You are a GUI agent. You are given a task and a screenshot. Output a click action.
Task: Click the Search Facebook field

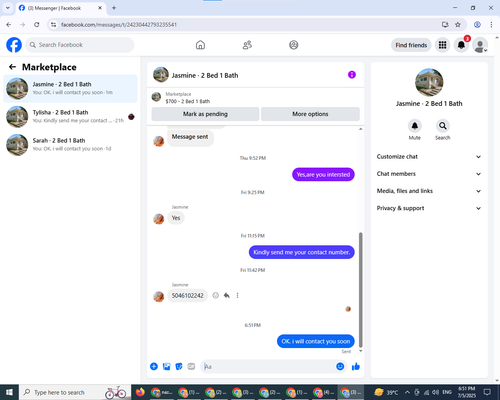(80, 45)
